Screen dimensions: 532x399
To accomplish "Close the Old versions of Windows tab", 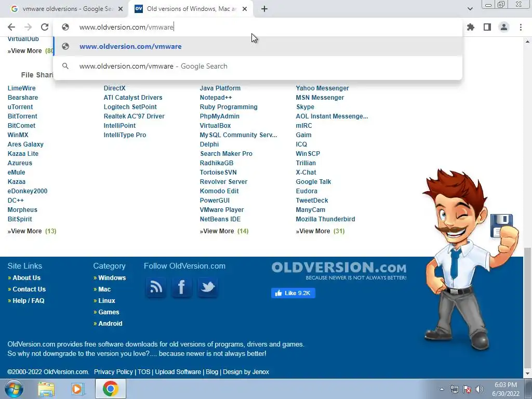I will (245, 9).
